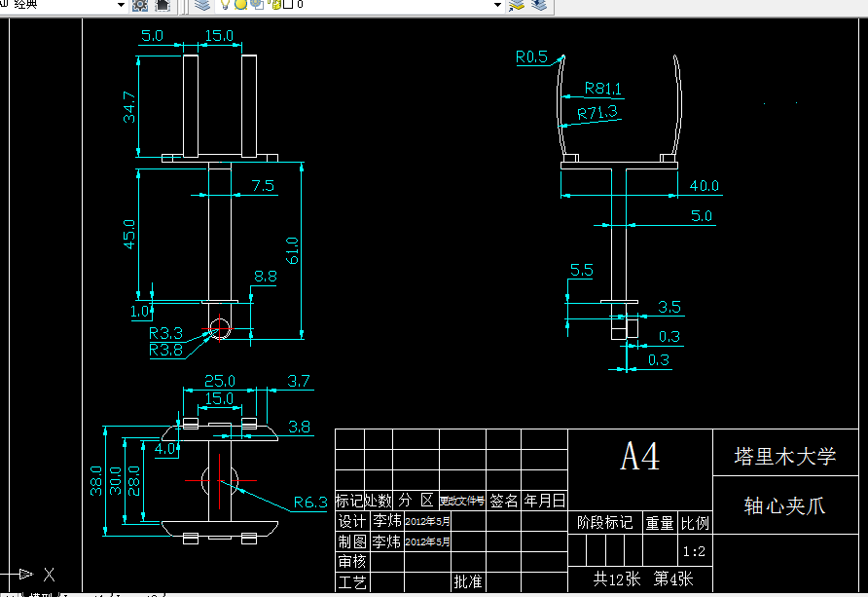Select the 34.7 vertical dimension
The width and height of the screenshot is (868, 597).
point(129,107)
